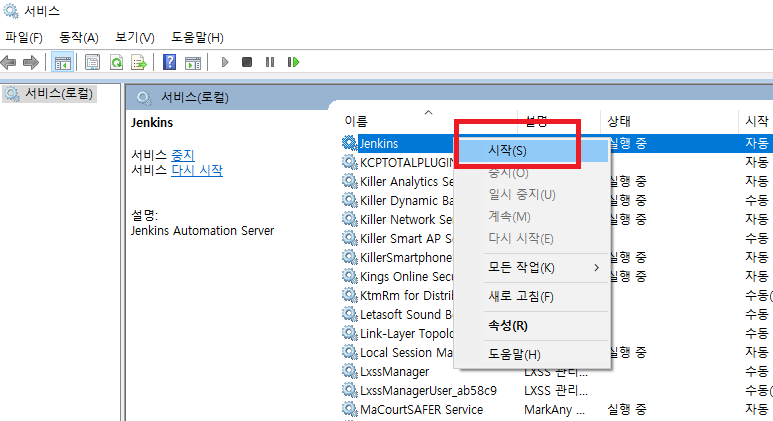Click the Back arrow toolbar icon
773x421 pixels.
tap(9, 62)
